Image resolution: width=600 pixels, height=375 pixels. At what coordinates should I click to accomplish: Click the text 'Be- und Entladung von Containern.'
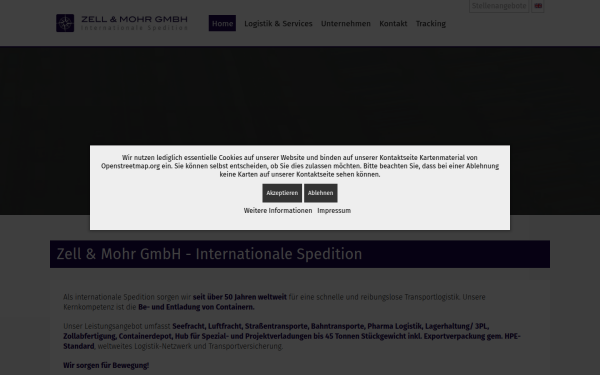(196, 307)
